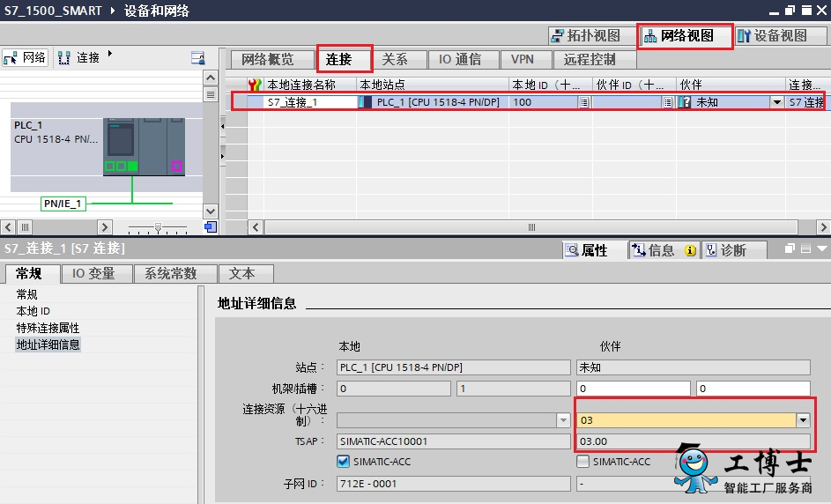Float the inspector window icon

tap(790, 248)
